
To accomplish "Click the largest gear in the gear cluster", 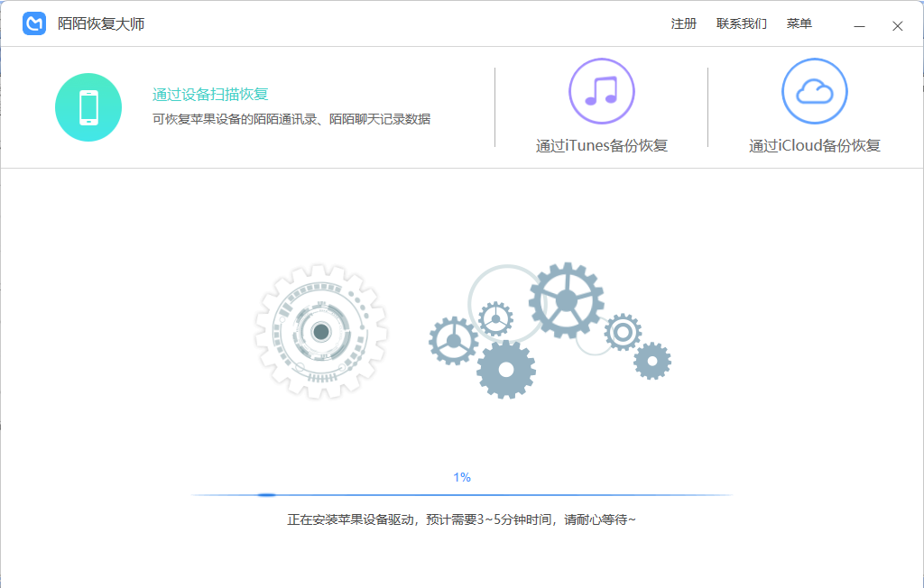I will 566,300.
